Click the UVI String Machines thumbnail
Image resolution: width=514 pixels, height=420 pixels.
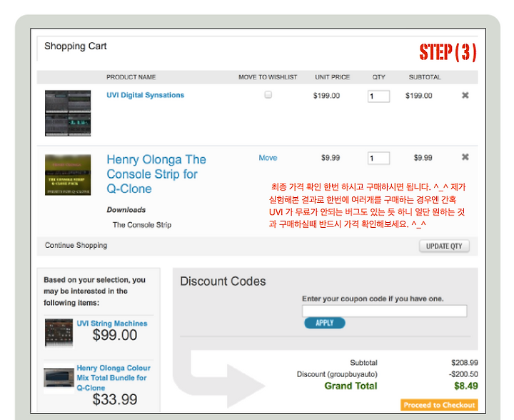[x=59, y=333]
